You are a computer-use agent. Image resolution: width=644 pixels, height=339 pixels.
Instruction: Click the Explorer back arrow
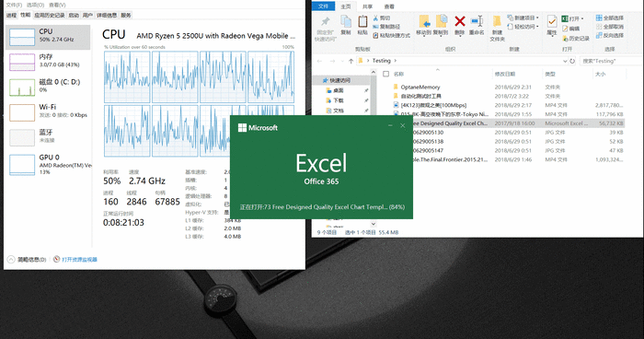click(319, 61)
